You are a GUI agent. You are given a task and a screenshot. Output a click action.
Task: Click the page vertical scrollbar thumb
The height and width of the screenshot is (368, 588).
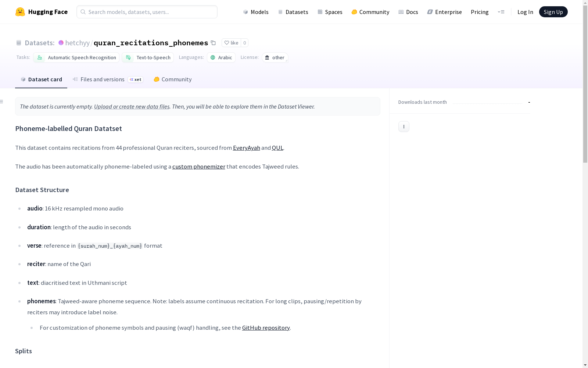tap(585, 84)
